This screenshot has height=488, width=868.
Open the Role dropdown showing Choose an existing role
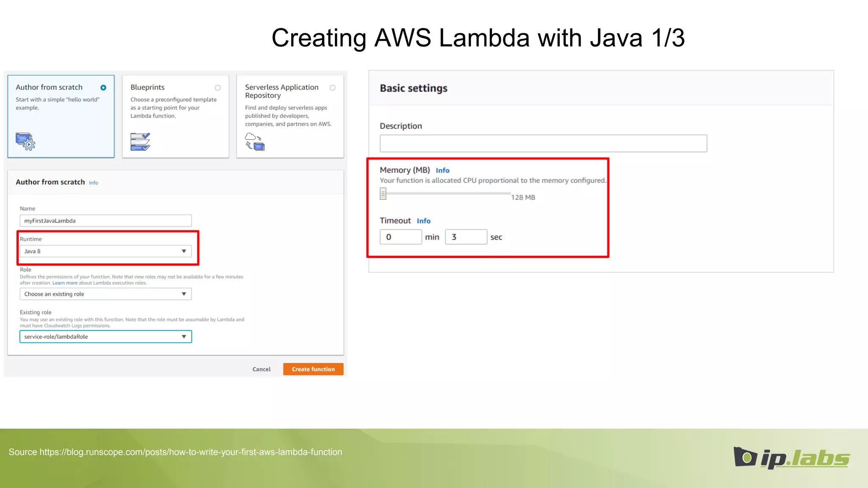106,294
